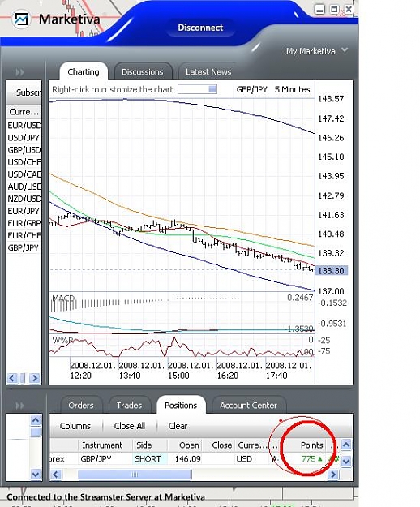The height and width of the screenshot is (507, 420).
Task: Click the Columns button
Action: tap(75, 426)
